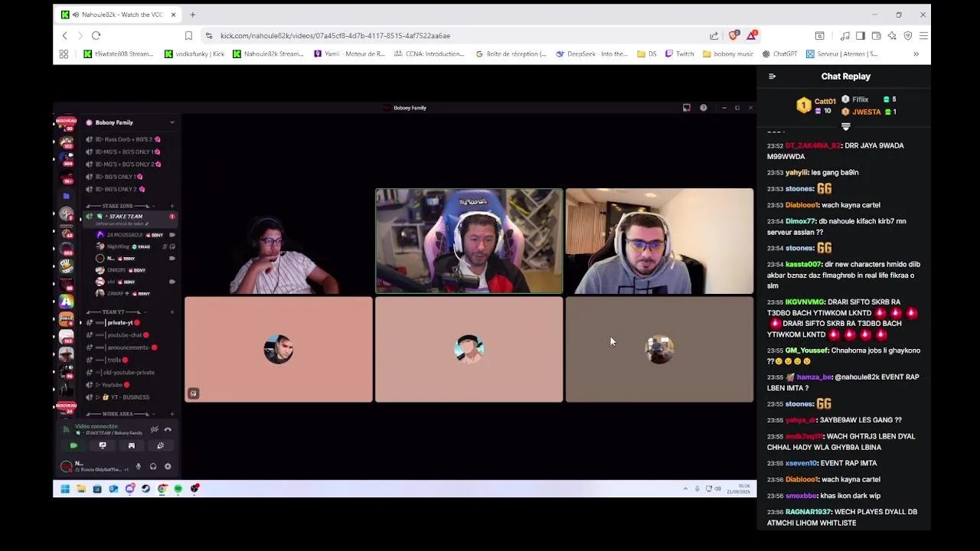Viewport: 980px width, 551px height.
Task: Toggle the browser sidebar panel icon
Action: click(x=861, y=35)
